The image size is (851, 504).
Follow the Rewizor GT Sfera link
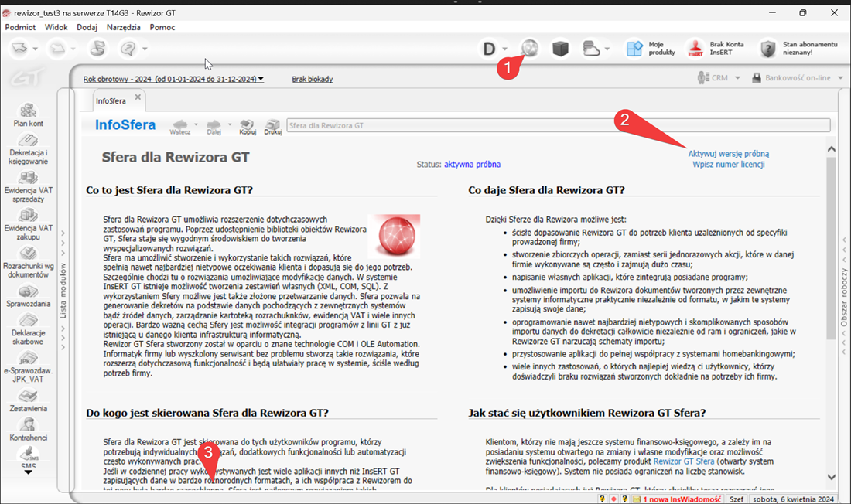(684, 461)
